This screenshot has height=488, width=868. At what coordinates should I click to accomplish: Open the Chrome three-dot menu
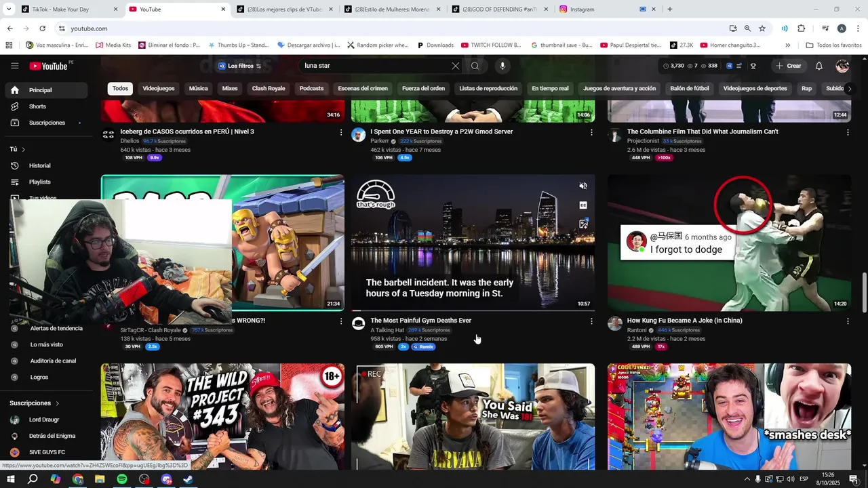858,28
